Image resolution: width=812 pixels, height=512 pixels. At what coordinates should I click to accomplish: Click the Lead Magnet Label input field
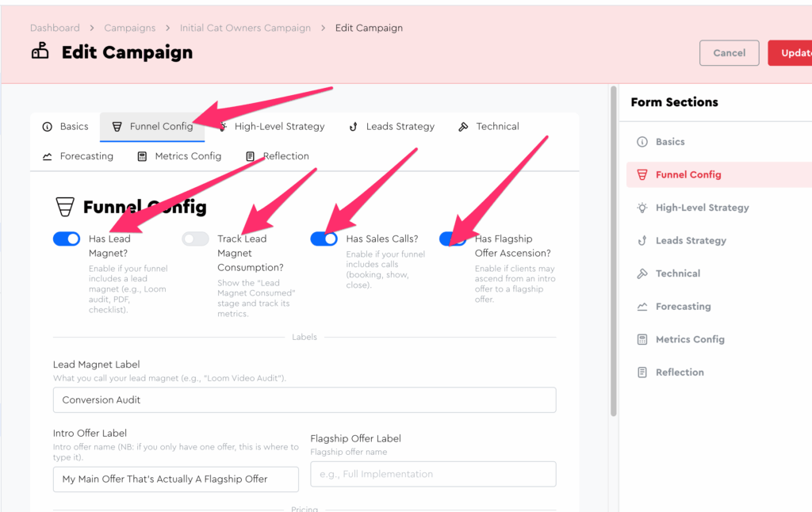point(304,400)
